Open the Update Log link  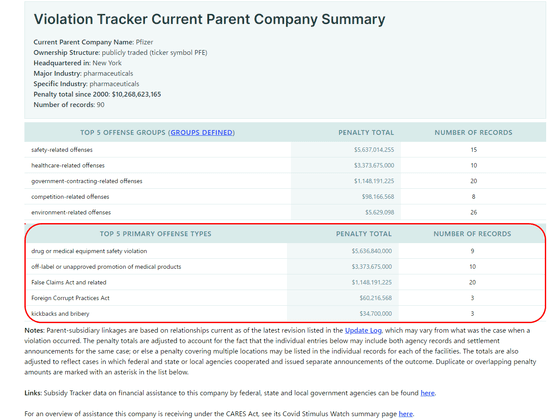click(x=363, y=330)
